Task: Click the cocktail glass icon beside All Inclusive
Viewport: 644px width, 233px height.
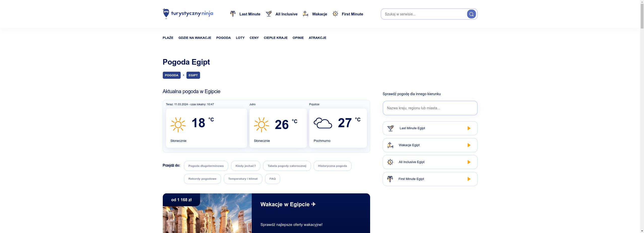Action: 269,14
